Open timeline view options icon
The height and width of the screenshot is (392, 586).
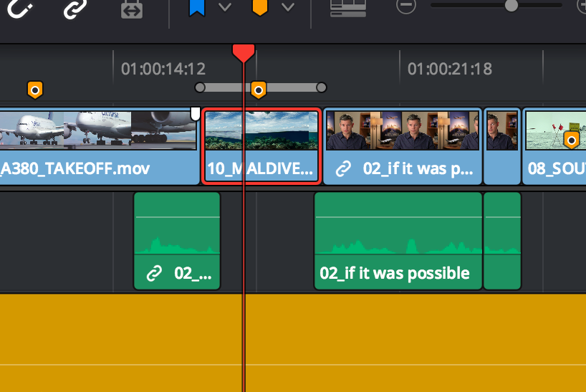(347, 7)
